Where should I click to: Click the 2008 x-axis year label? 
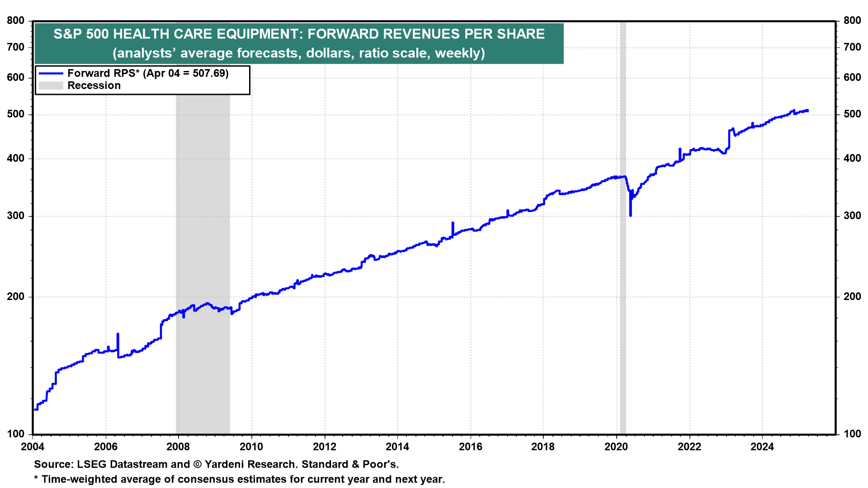(178, 447)
